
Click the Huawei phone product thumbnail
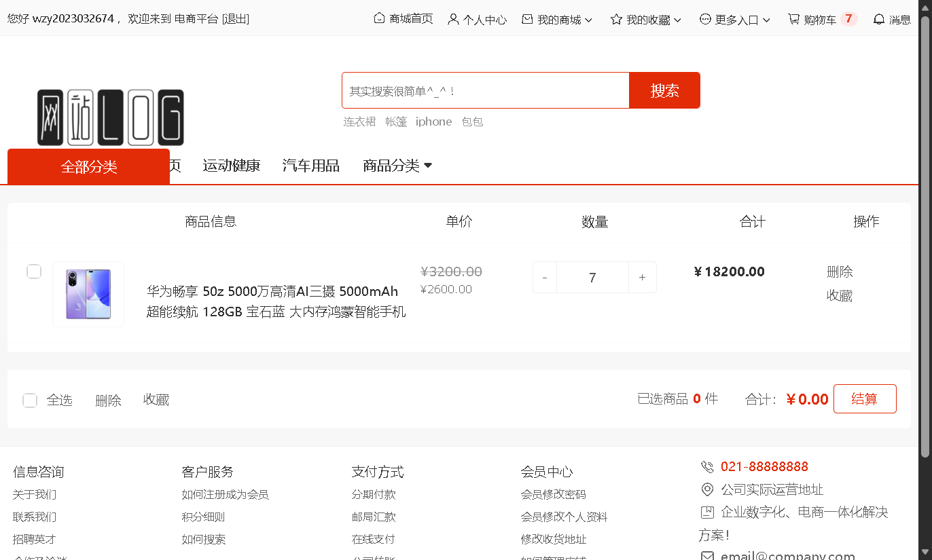tap(88, 294)
